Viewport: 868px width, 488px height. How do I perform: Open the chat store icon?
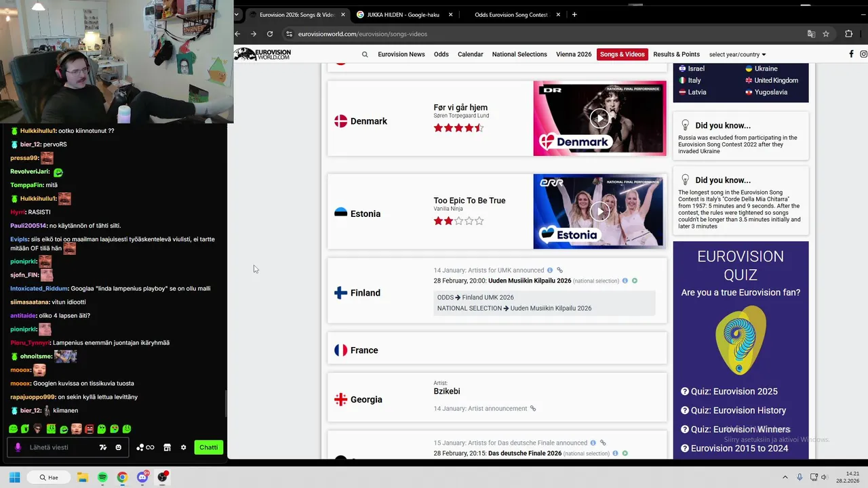[167, 447]
